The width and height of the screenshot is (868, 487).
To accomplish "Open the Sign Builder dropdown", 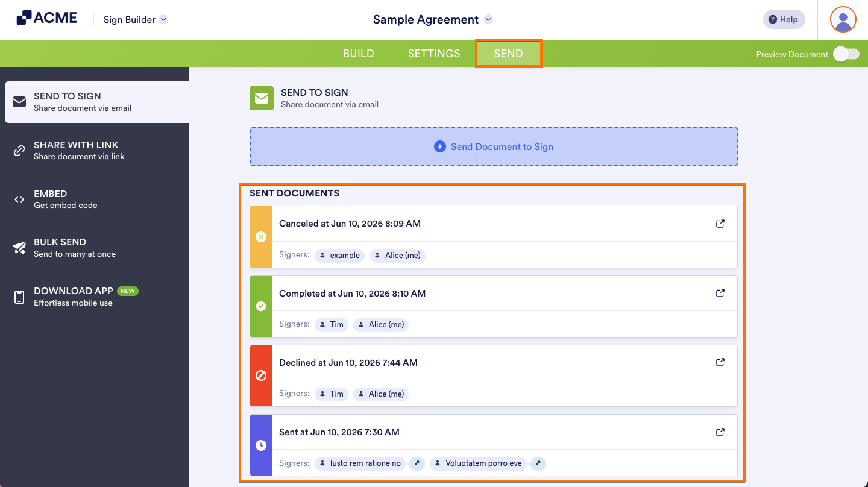I will coord(135,19).
